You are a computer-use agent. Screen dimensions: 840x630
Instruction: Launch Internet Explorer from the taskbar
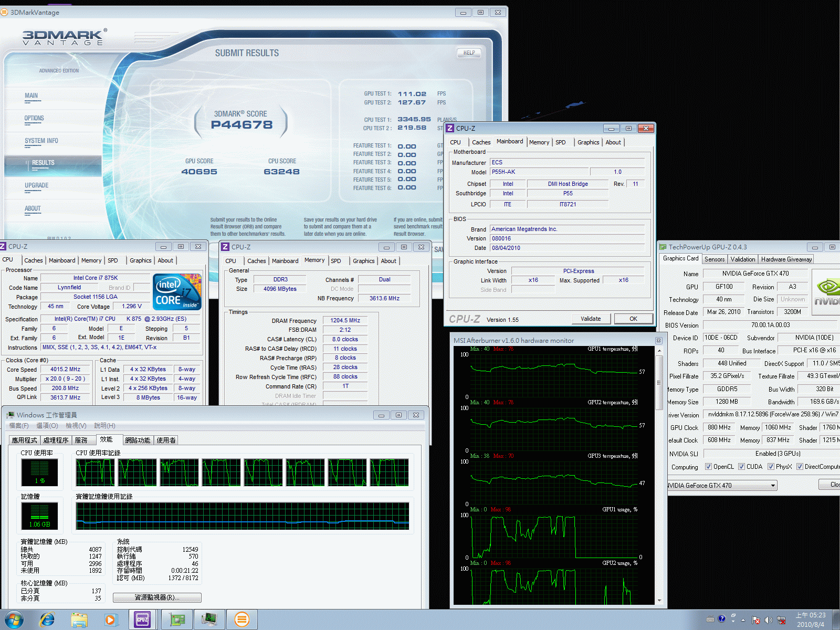(x=47, y=619)
